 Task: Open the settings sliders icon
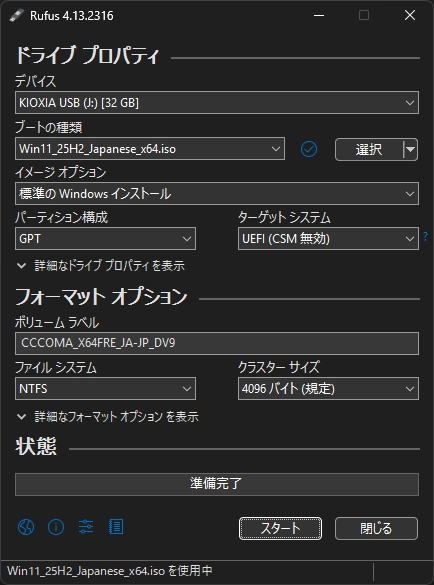coord(86,527)
